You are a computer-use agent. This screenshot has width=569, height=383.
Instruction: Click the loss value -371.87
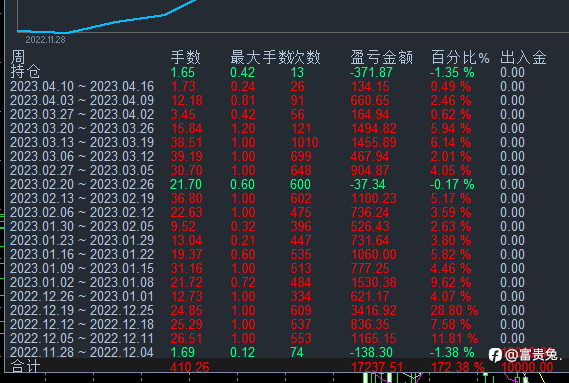click(x=371, y=72)
